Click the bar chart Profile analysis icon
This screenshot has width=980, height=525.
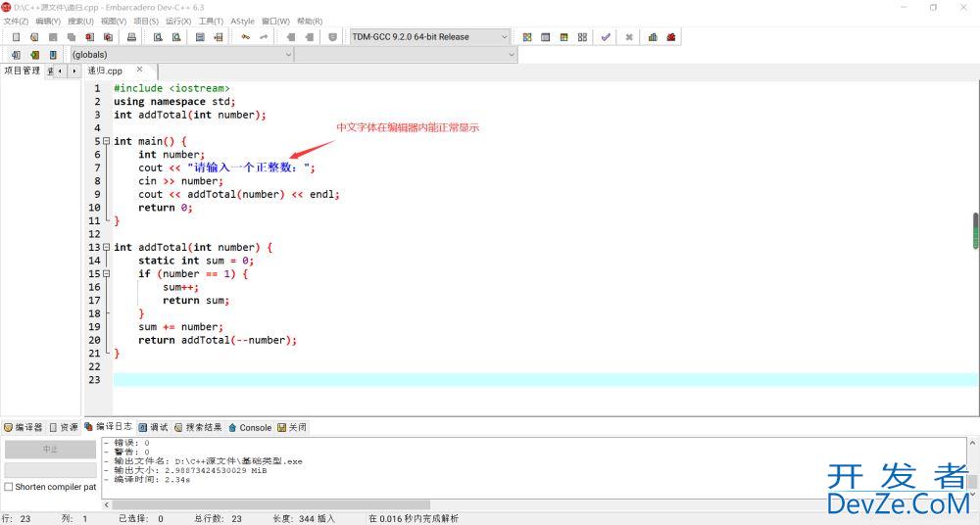pyautogui.click(x=653, y=37)
